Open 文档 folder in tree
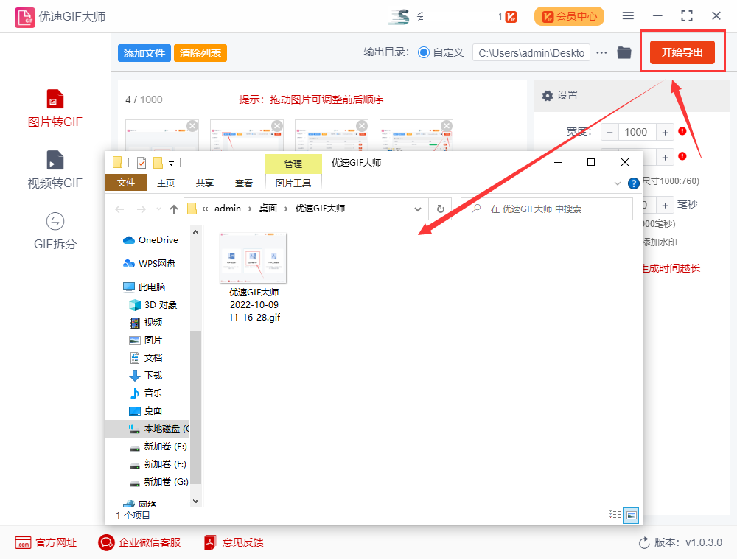 [146, 358]
